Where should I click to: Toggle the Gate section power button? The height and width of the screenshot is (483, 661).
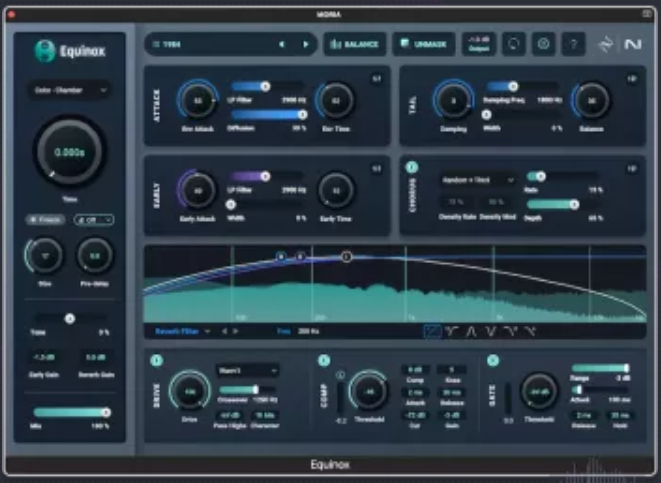(x=493, y=360)
